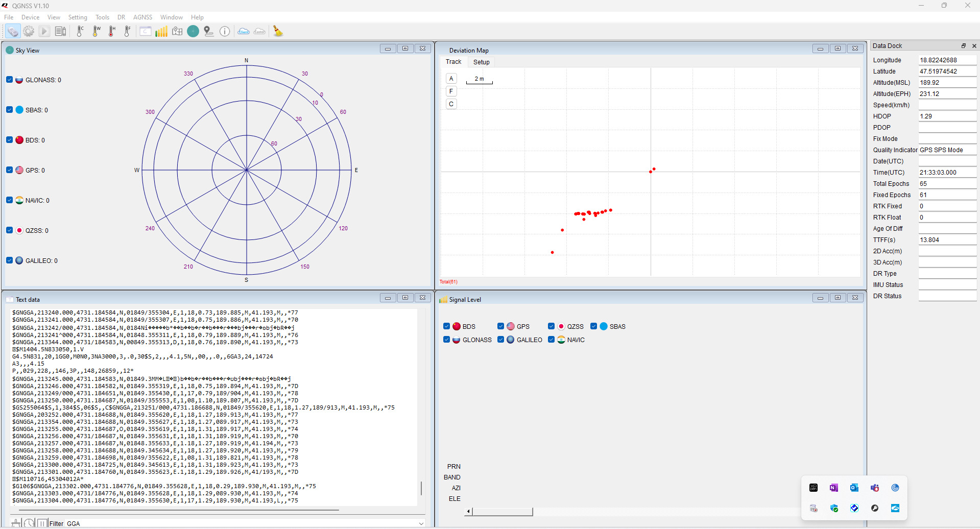Open the NTRIP Client cloud icon
Screen dimensions: 980x529
pyautogui.click(x=244, y=32)
